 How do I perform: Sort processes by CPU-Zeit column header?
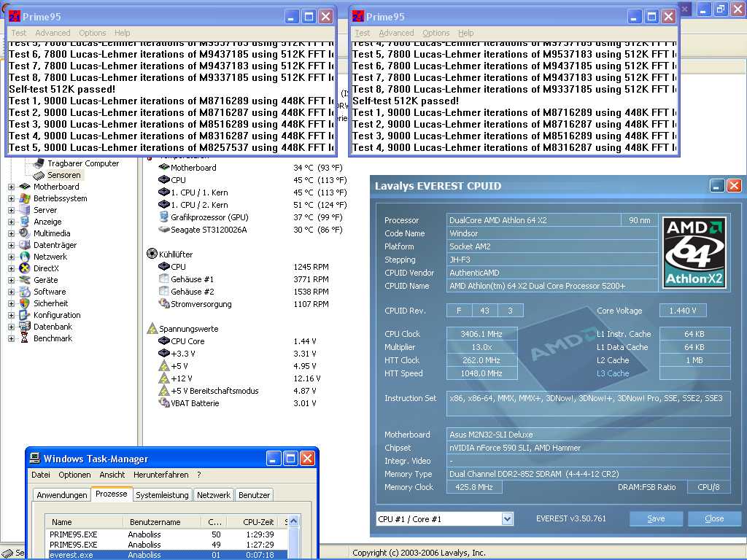255,522
